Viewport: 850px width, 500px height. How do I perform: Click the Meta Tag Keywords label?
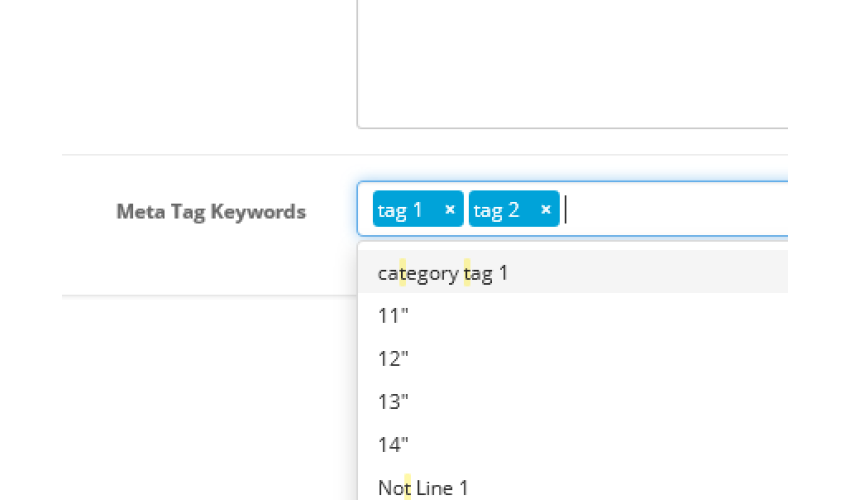[x=211, y=211]
